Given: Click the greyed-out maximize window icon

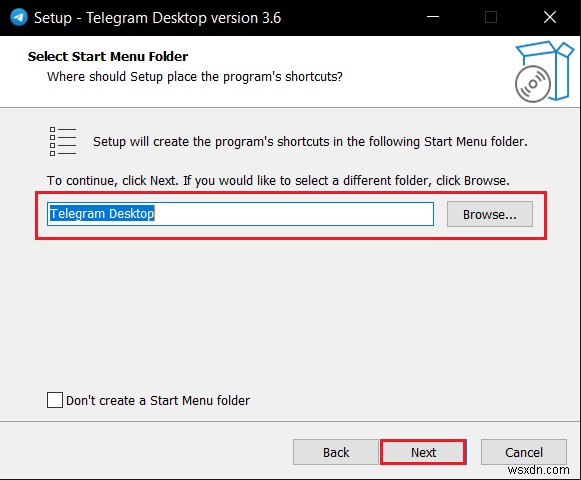Looking at the screenshot, I should [491, 17].
